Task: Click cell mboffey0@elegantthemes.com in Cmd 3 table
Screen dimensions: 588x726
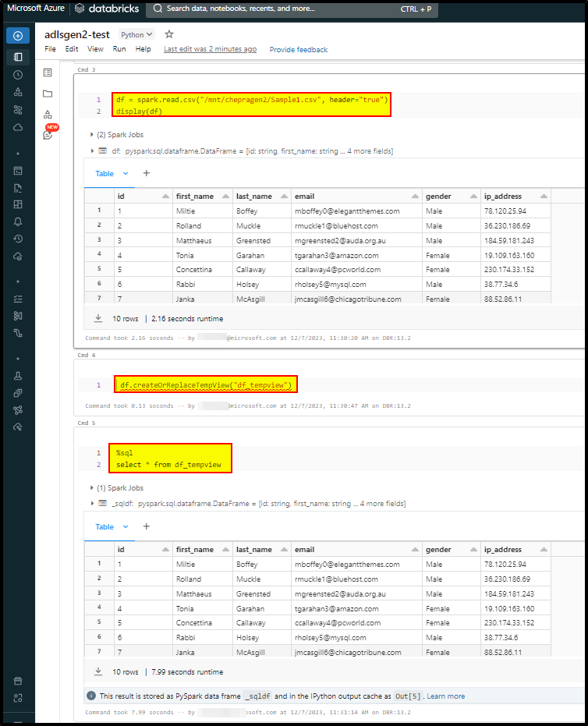Action: pos(356,211)
